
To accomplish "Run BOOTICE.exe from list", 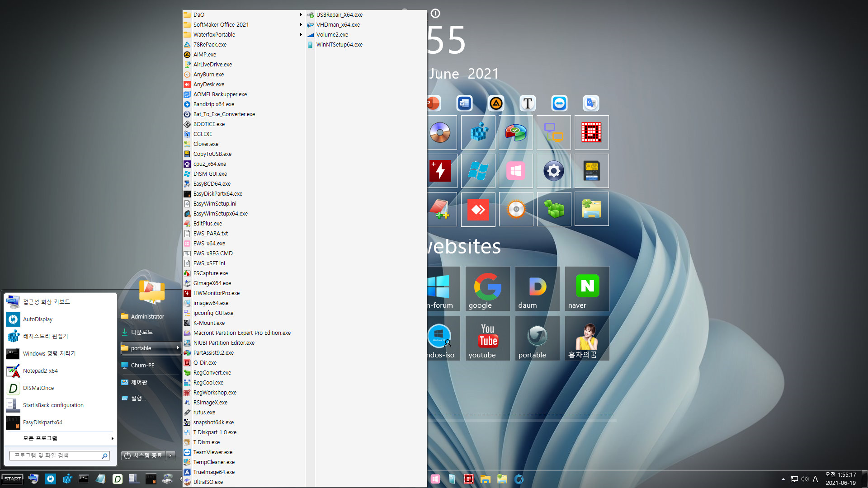I will click(243, 124).
